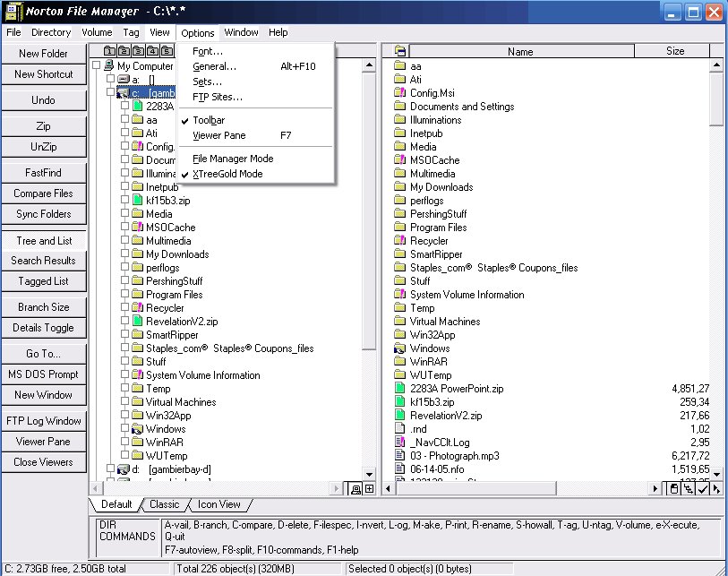Click the .rnd file icon

pyautogui.click(x=399, y=429)
